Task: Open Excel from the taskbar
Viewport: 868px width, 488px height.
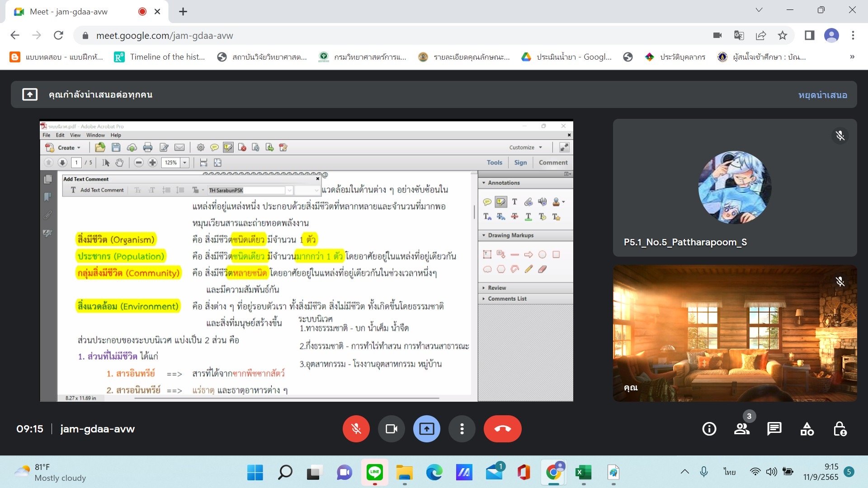Action: pos(584,473)
